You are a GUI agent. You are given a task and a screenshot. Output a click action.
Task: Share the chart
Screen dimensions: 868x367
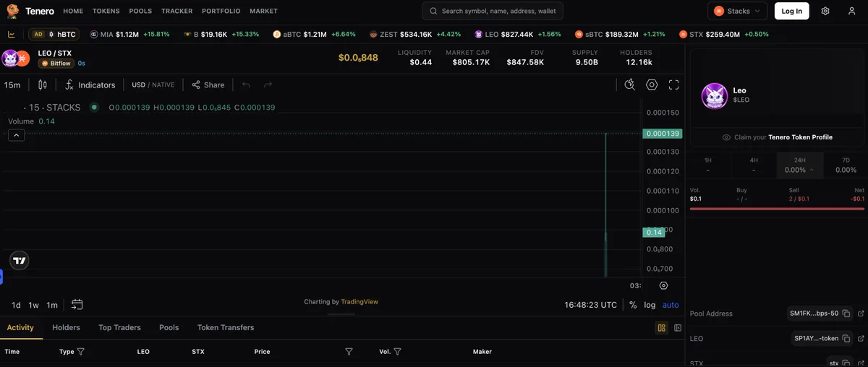[208, 85]
